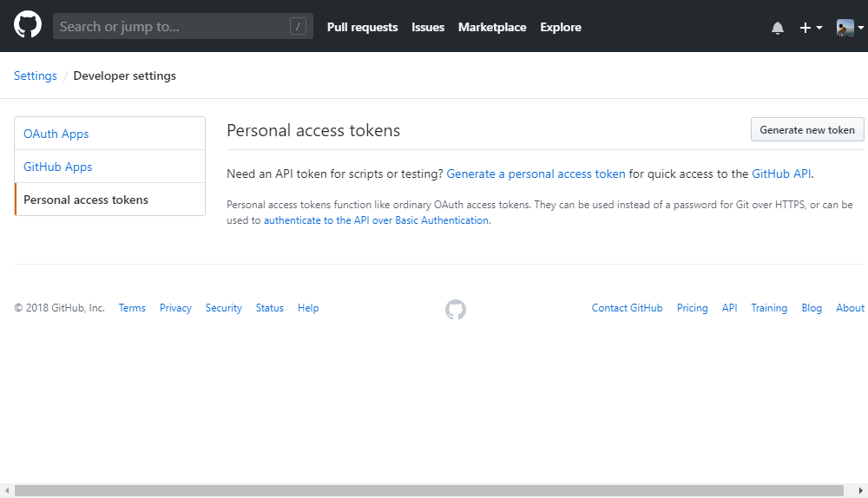Open Status footer link
The height and width of the screenshot is (498, 868).
[x=270, y=308]
